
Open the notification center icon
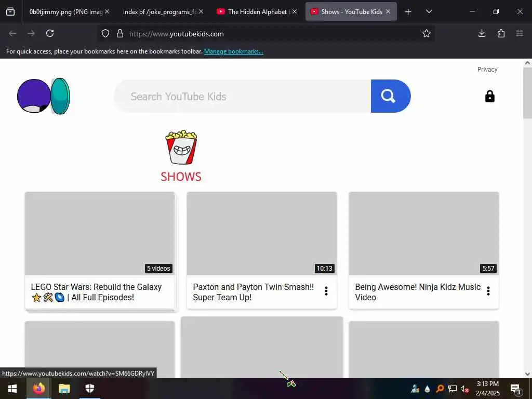pos(515,389)
